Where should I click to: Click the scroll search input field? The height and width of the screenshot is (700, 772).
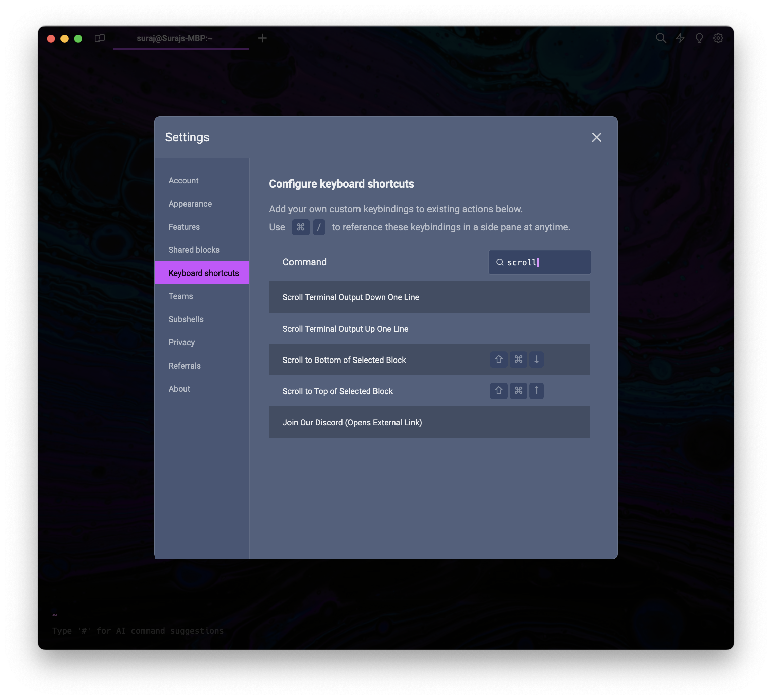pos(540,262)
